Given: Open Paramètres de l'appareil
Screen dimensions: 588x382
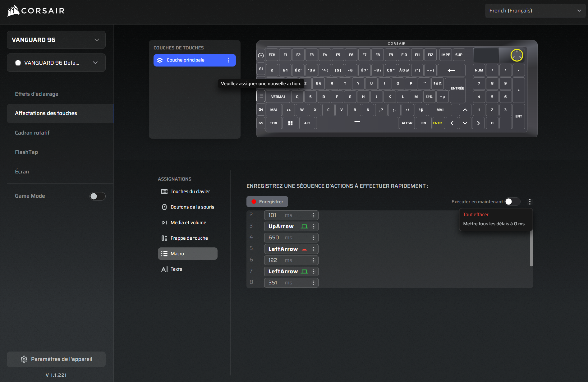Looking at the screenshot, I should (56, 359).
